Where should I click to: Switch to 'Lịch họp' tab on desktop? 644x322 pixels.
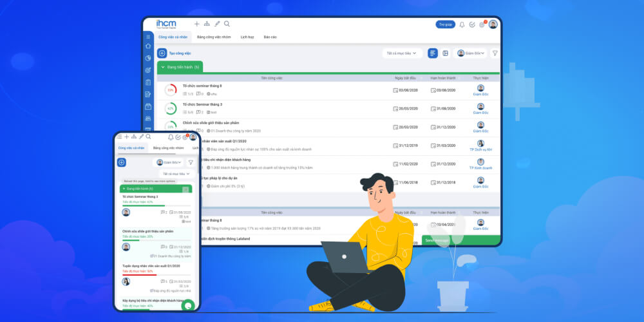point(247,37)
